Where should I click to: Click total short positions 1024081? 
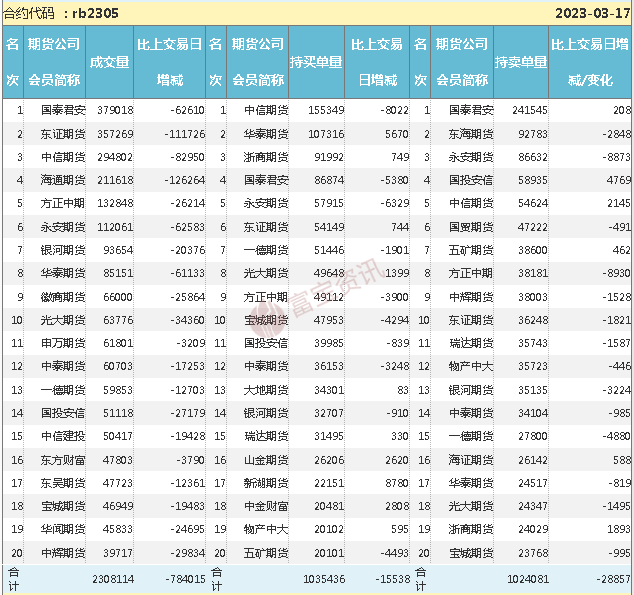pyautogui.click(x=528, y=579)
